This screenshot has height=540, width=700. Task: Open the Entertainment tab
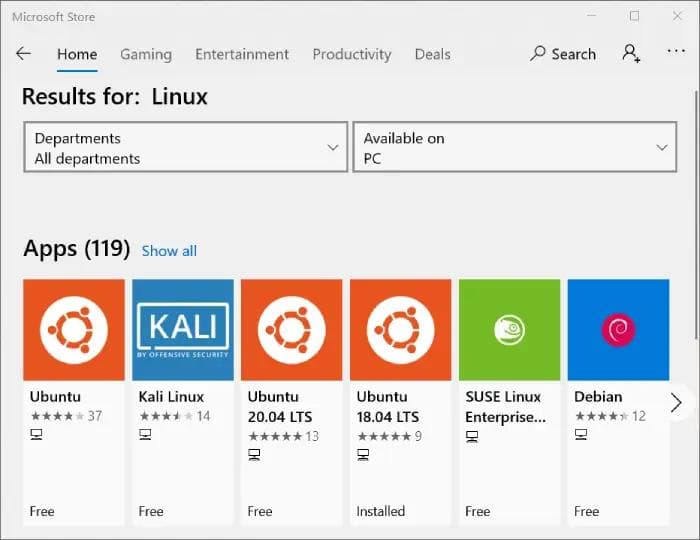(x=242, y=54)
